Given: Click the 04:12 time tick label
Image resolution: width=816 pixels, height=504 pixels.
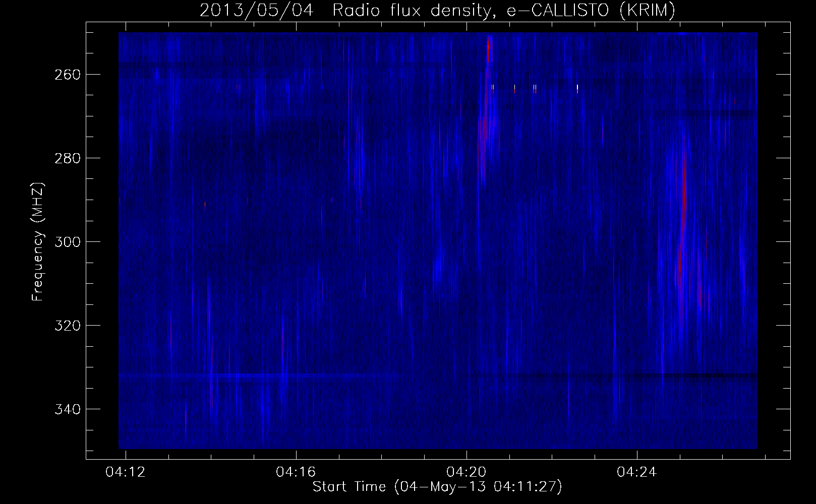Looking at the screenshot, I should (x=125, y=472).
